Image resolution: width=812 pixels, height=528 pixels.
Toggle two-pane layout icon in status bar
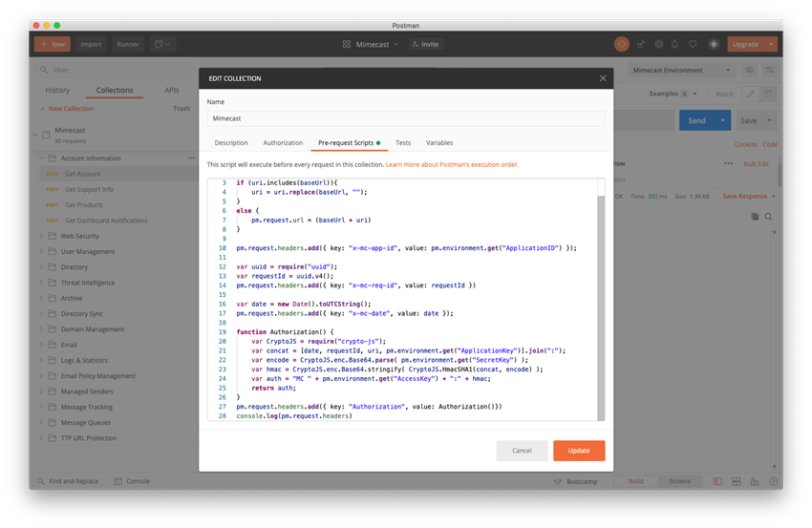pyautogui.click(x=717, y=481)
